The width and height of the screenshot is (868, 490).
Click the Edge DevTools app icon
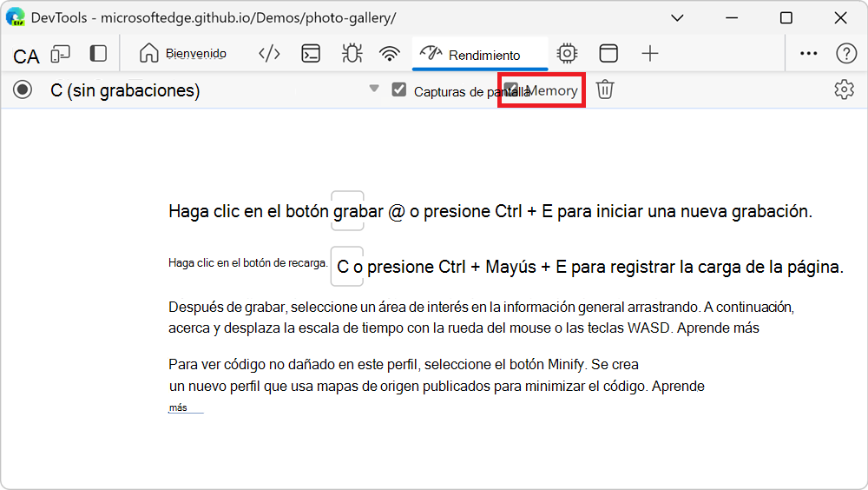16,17
